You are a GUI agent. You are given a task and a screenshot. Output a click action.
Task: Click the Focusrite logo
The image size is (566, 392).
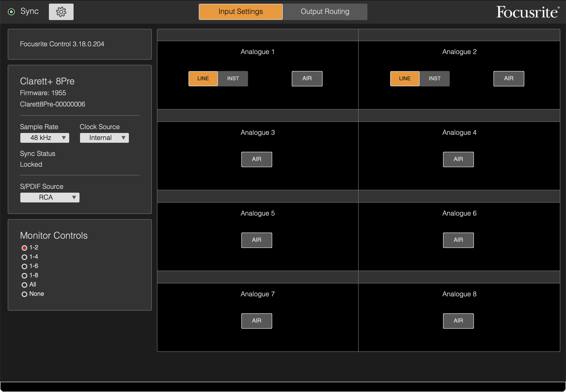click(x=528, y=12)
